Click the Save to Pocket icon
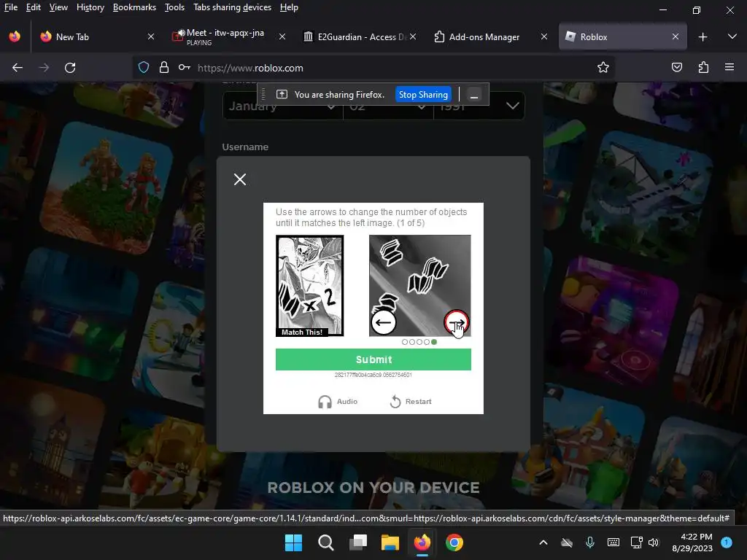The height and width of the screenshot is (560, 747). click(x=676, y=68)
